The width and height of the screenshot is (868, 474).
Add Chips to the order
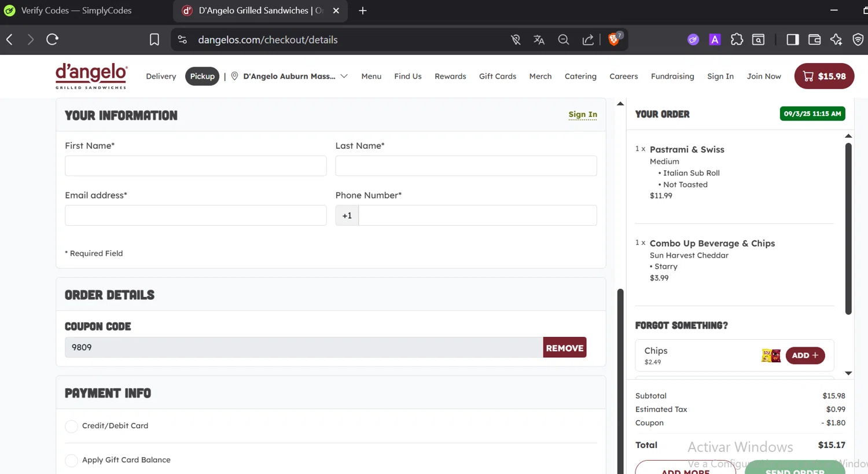(x=806, y=355)
